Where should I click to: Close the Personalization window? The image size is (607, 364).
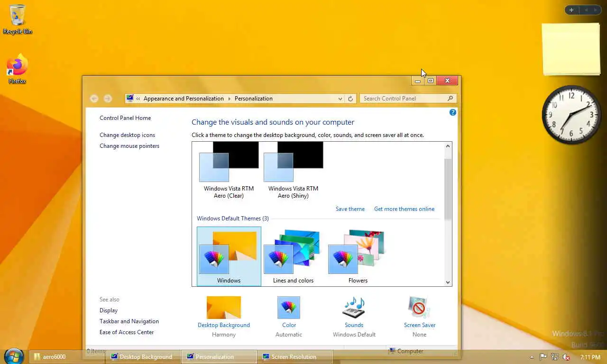[447, 81]
